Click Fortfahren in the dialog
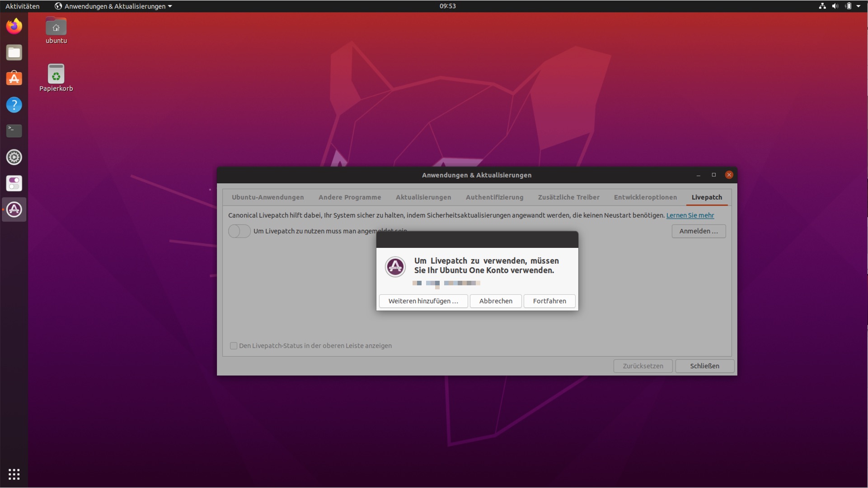Screen dimensions: 868x488 549,301
